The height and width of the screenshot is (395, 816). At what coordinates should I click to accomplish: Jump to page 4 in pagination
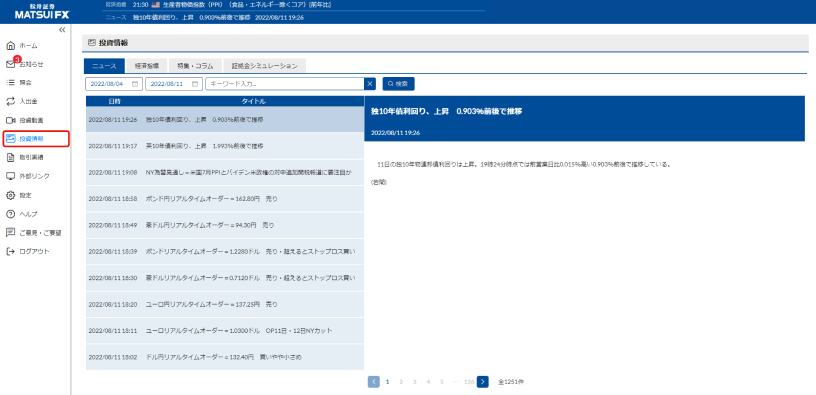point(428,381)
